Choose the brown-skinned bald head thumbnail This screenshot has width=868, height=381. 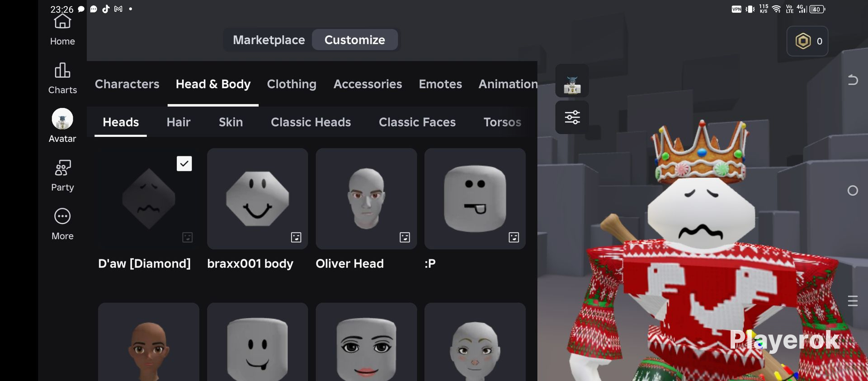(149, 342)
